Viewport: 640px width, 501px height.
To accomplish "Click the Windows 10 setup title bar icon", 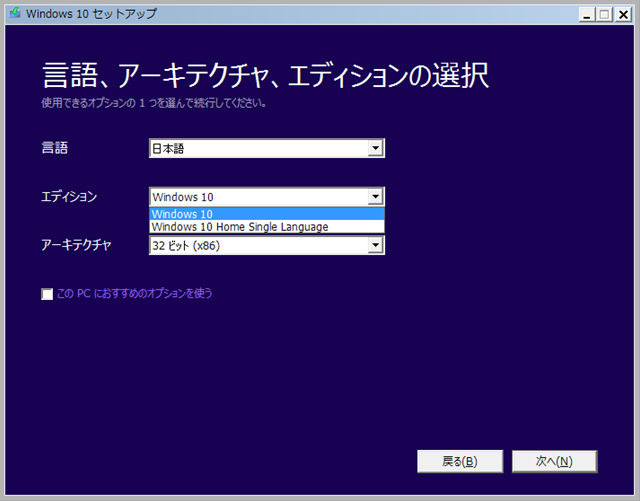I will [x=15, y=13].
